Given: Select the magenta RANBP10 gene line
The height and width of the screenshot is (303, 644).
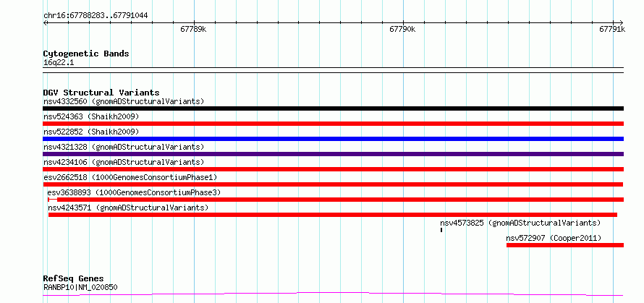Looking at the screenshot, I should [x=333, y=294].
